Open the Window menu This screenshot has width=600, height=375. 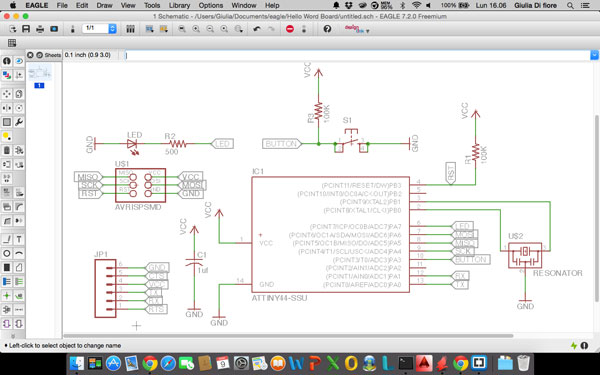(x=244, y=5)
